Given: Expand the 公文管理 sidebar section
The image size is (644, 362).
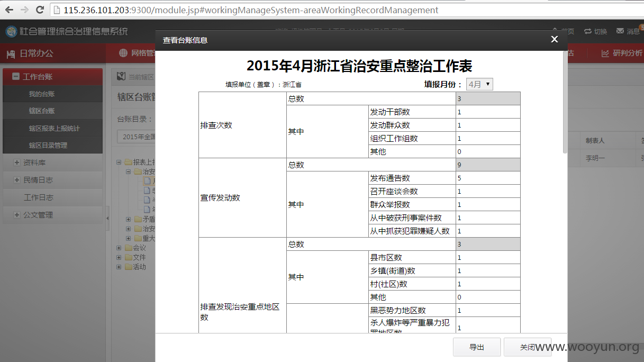Looking at the screenshot, I should click(17, 215).
